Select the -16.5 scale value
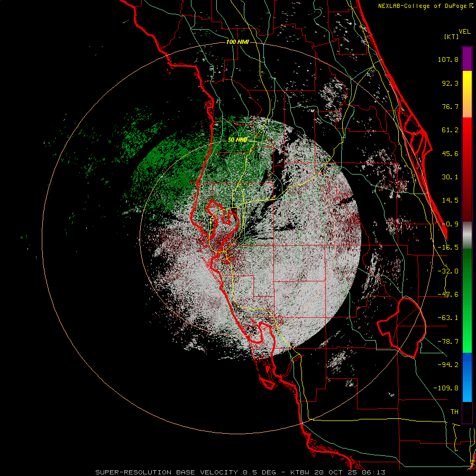The image size is (476, 476). [x=448, y=248]
